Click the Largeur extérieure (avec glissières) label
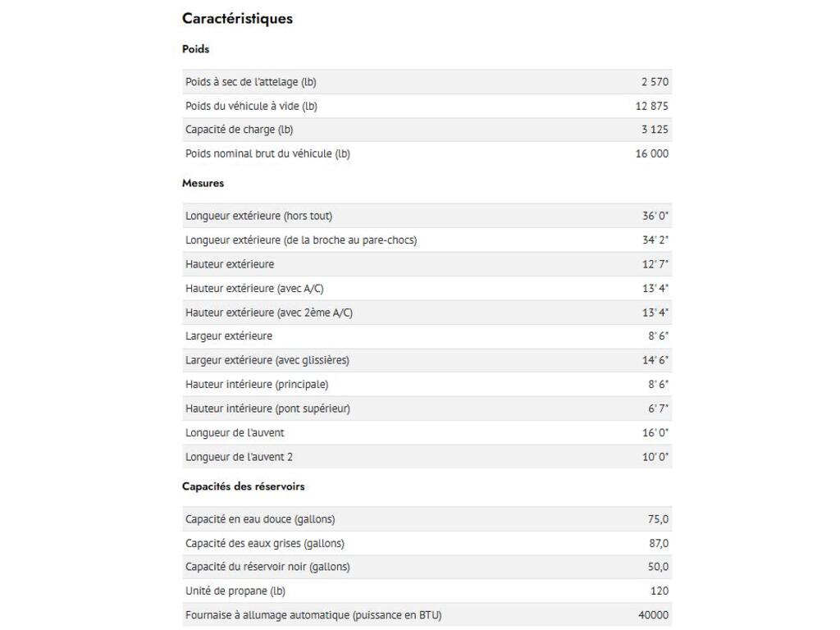The width and height of the screenshot is (840, 630). (267, 360)
